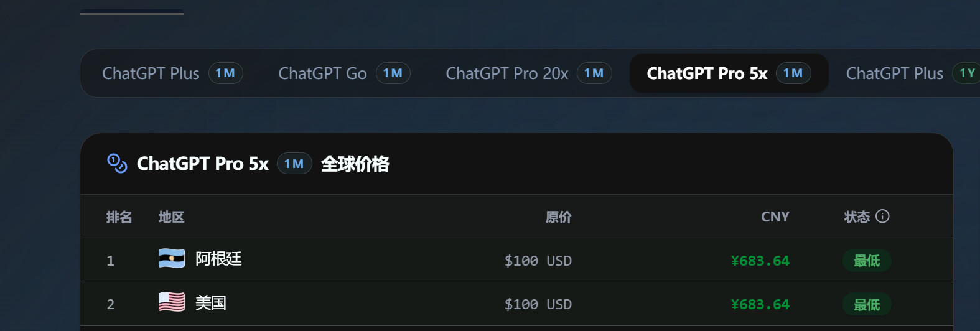
Task: Open the ChatGPT Plus yearly tab
Action: pyautogui.click(x=912, y=73)
